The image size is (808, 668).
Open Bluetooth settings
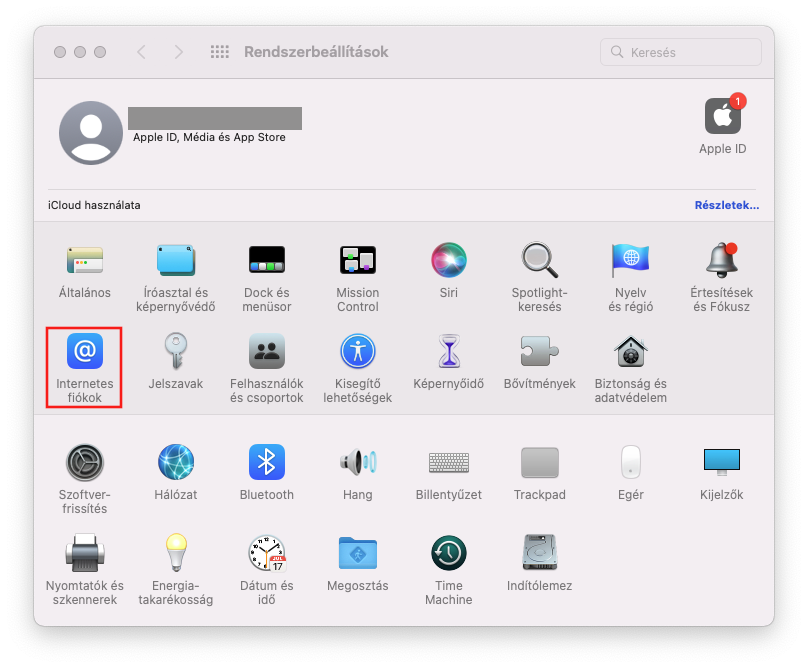[x=267, y=462]
